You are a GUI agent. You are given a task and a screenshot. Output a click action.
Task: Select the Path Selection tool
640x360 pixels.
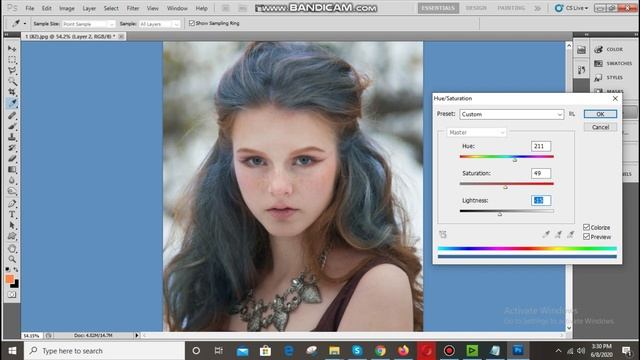12,225
